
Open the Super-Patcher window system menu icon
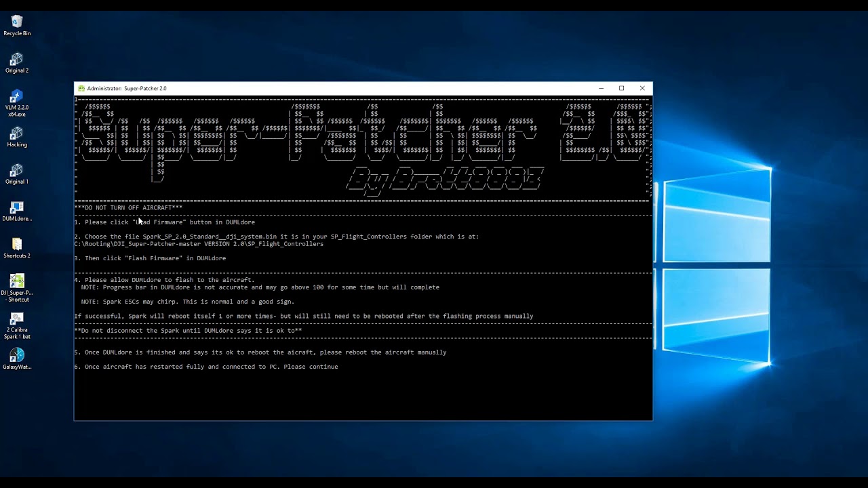[81, 88]
